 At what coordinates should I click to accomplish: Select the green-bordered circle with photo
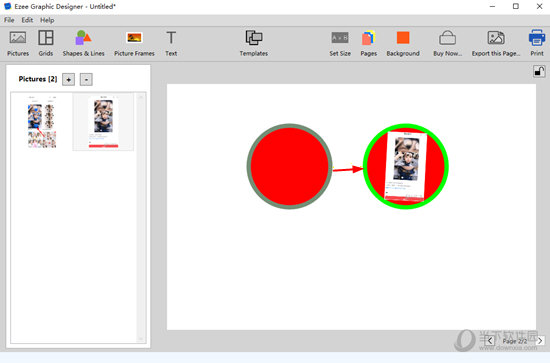click(x=406, y=166)
